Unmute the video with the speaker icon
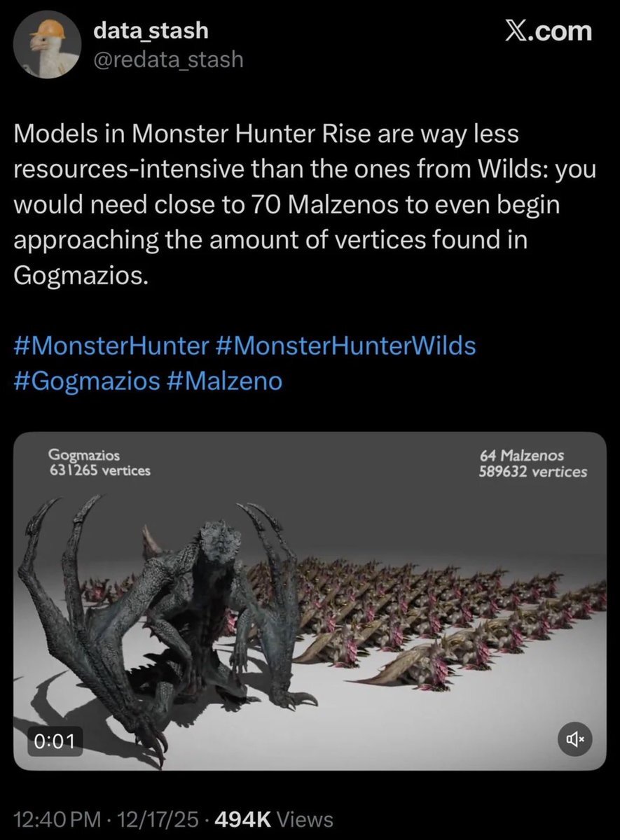The width and height of the screenshot is (620, 840). (574, 738)
